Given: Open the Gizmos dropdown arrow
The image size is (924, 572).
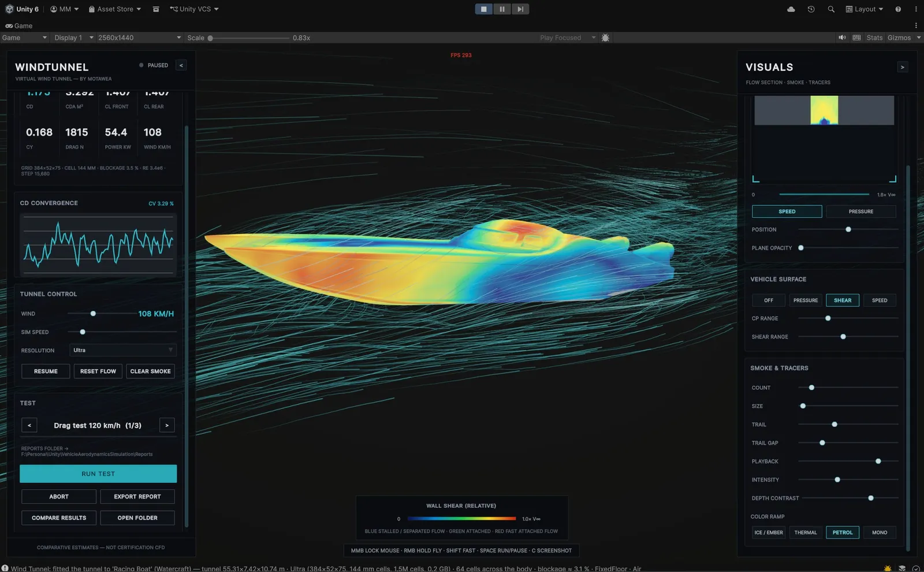Looking at the screenshot, I should pos(918,38).
